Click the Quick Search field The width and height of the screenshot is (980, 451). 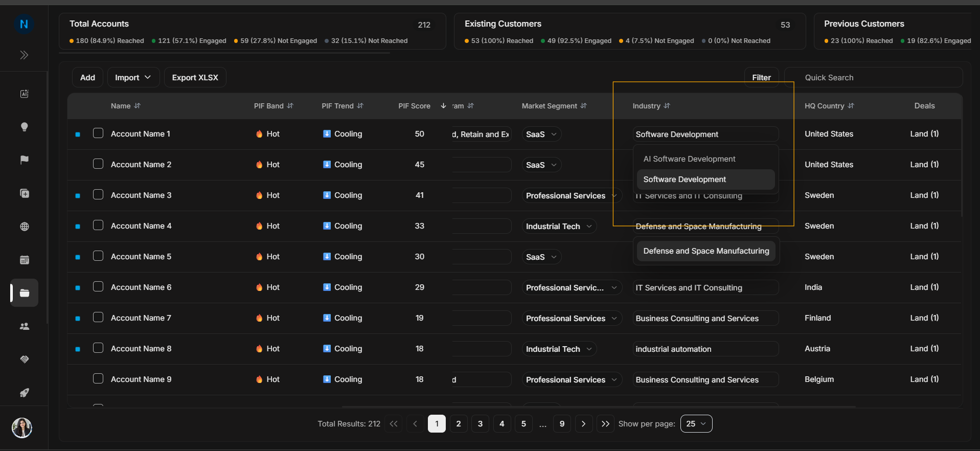pyautogui.click(x=873, y=77)
